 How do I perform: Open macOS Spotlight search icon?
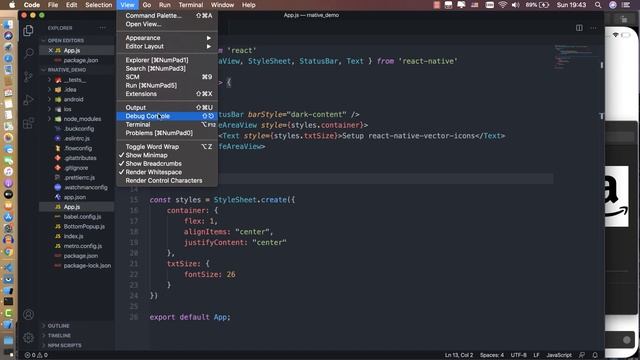(x=598, y=5)
